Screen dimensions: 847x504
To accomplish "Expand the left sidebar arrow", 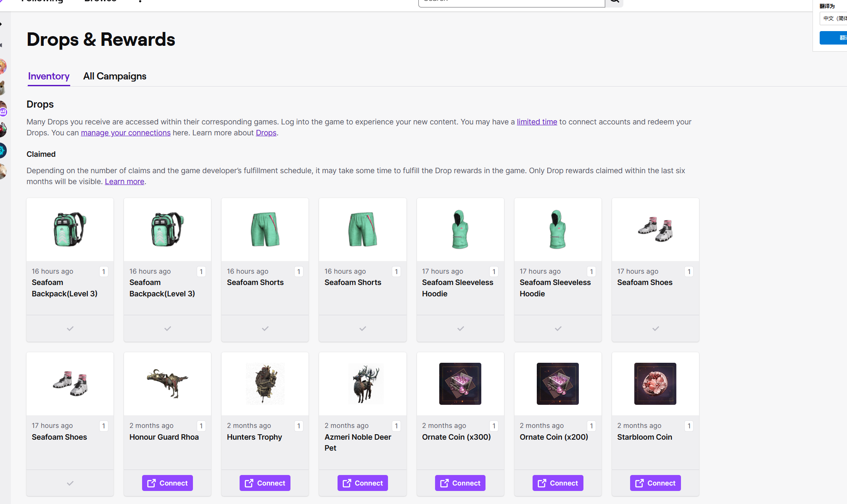I will point(1,24).
